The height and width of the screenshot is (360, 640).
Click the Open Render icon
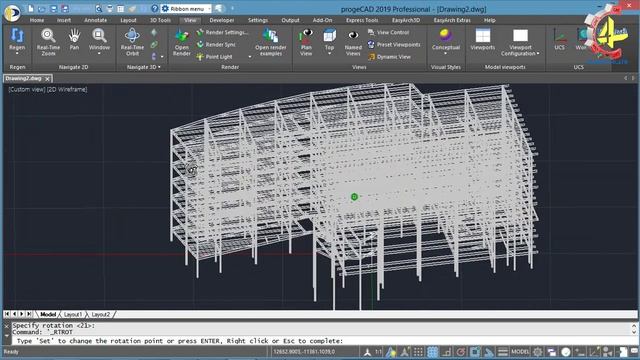tap(182, 36)
